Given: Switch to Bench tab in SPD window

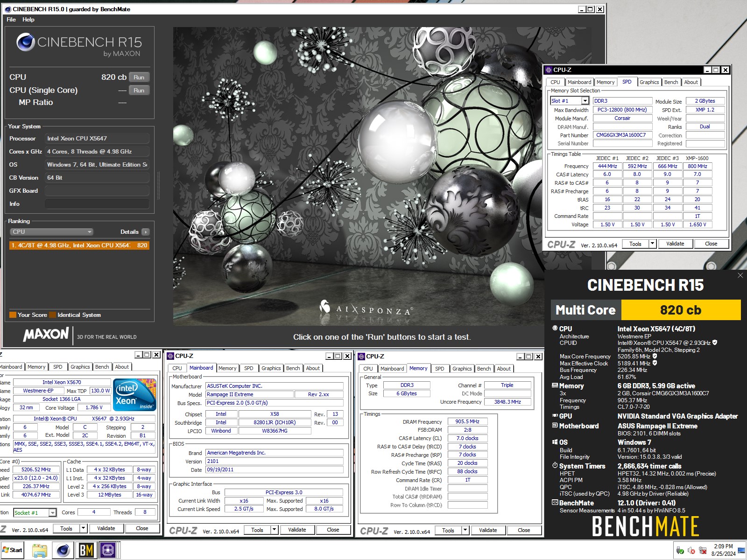Looking at the screenshot, I should [x=671, y=82].
